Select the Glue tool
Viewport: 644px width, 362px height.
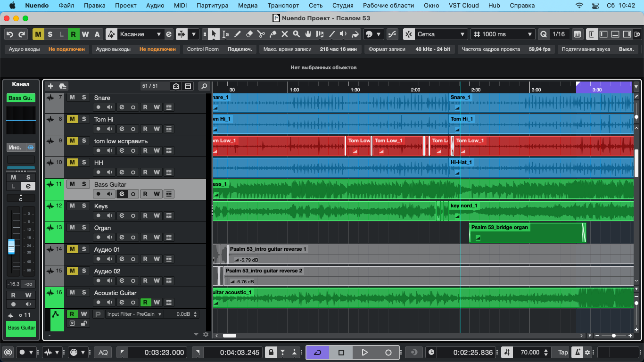point(273,34)
